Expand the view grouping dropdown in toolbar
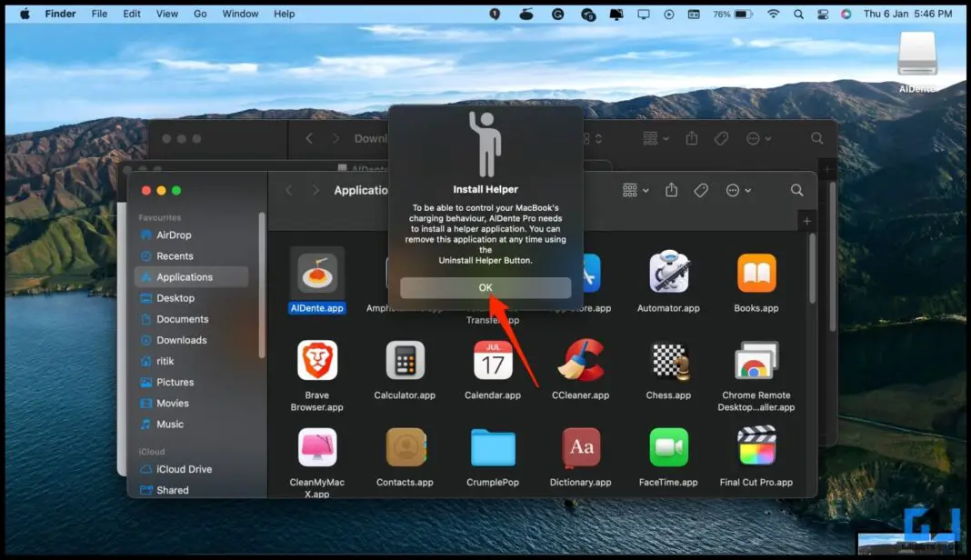Viewport: 971px width, 560px height. click(x=636, y=190)
